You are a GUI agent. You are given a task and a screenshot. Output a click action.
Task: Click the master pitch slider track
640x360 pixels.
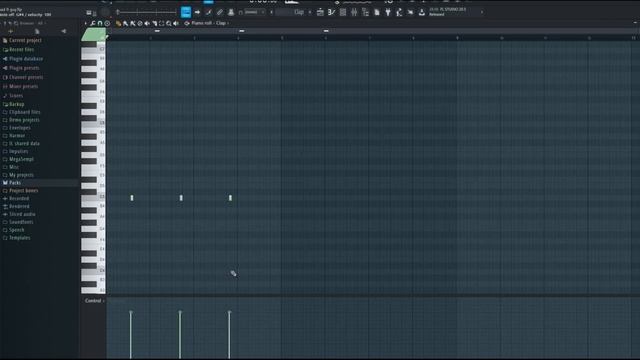click(148, 12)
